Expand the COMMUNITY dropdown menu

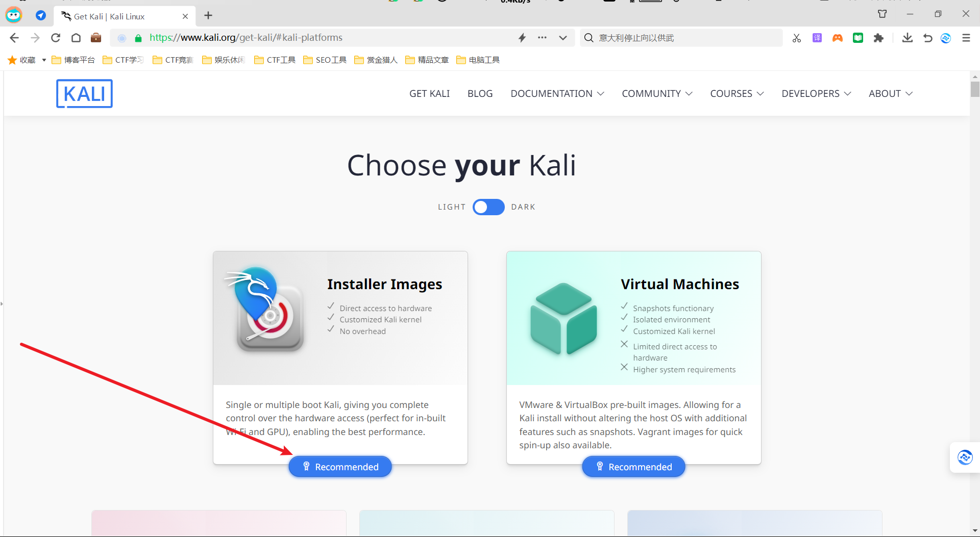pos(656,94)
